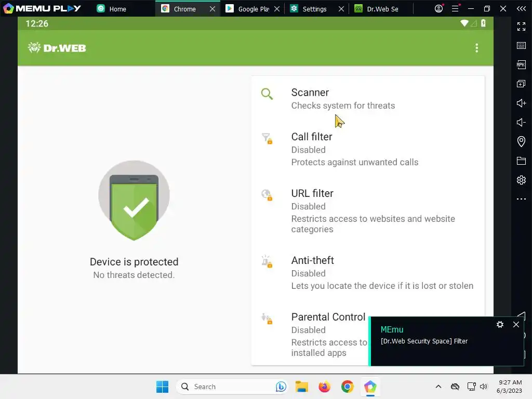Collapse sidebar with triple chevron icon
The width and height of the screenshot is (532, 399).
pos(521,8)
